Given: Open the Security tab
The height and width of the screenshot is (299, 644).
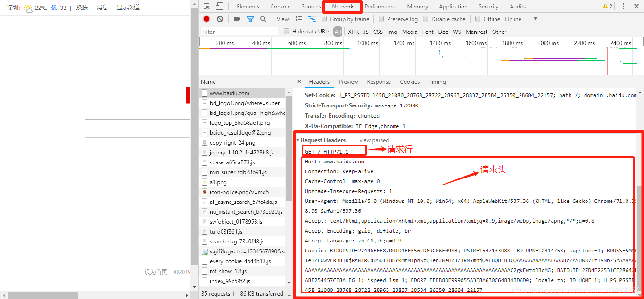Looking at the screenshot, I should tap(488, 7).
